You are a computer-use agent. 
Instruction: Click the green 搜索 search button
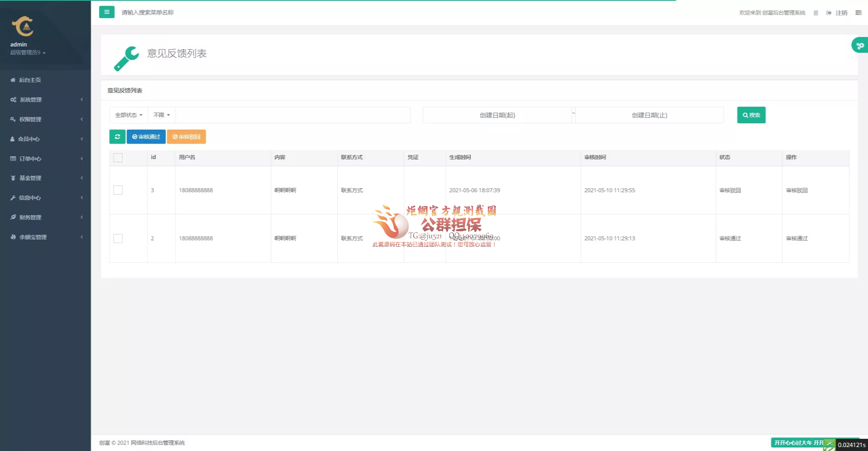751,115
